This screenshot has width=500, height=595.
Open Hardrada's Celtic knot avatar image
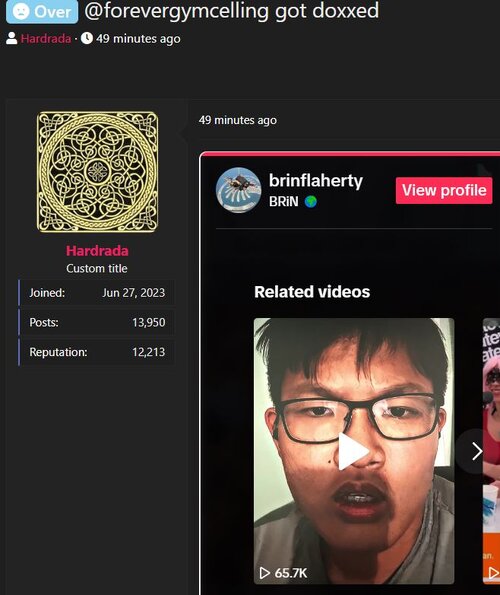click(97, 172)
